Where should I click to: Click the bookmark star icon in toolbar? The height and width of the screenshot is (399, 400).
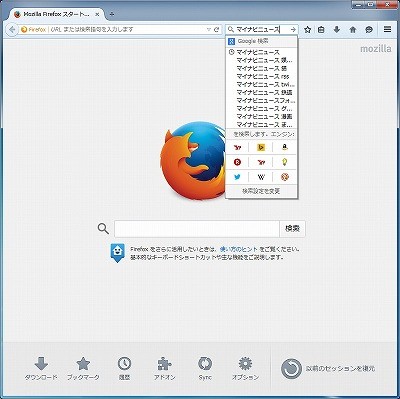(307, 30)
